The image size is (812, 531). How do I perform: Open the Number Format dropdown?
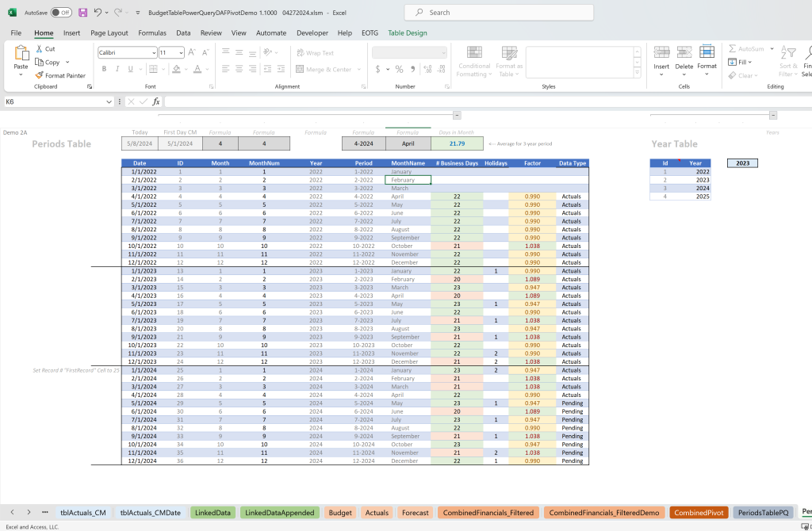tap(444, 53)
